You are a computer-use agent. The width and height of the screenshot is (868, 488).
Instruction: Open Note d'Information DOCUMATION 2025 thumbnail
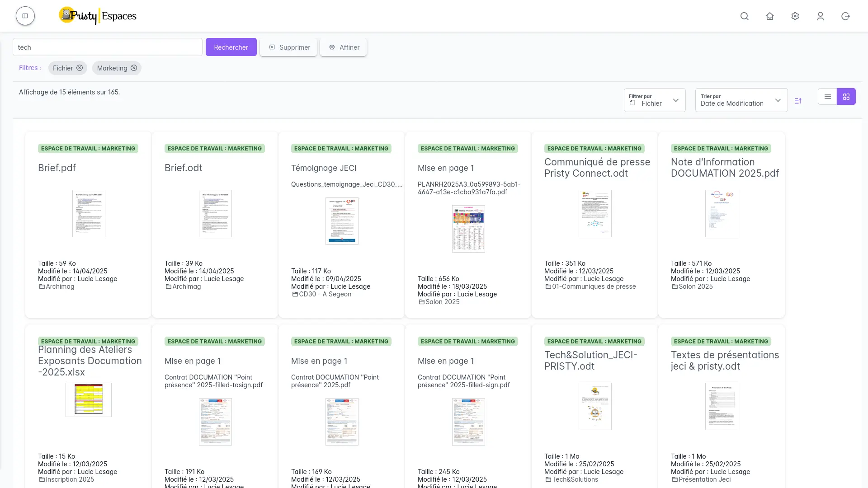tap(722, 213)
